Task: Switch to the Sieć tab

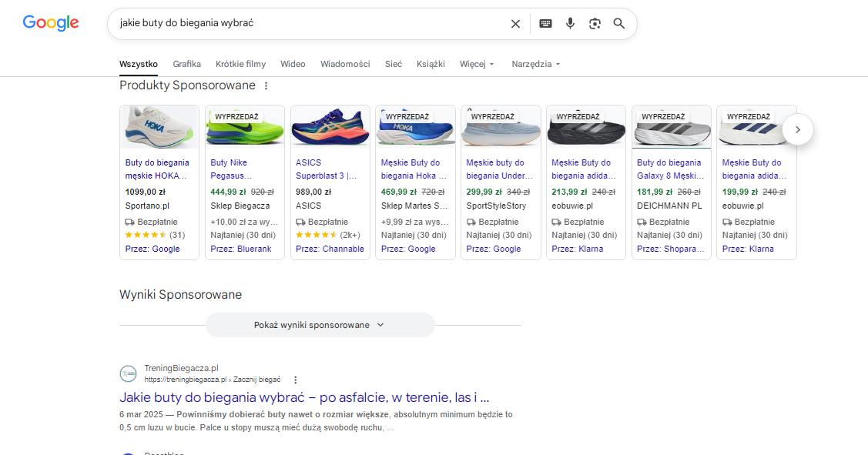Action: [394, 64]
